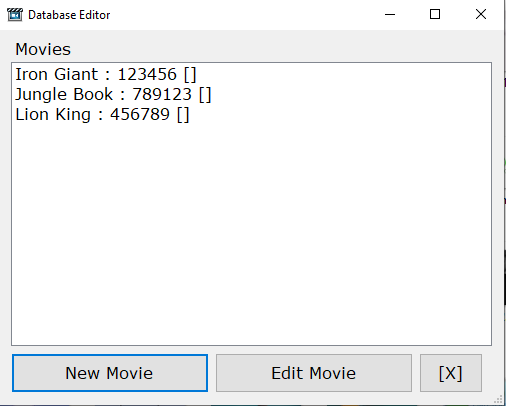Click the clapperboard app icon in title bar
Screen dimensions: 506x406
[x=15, y=15]
